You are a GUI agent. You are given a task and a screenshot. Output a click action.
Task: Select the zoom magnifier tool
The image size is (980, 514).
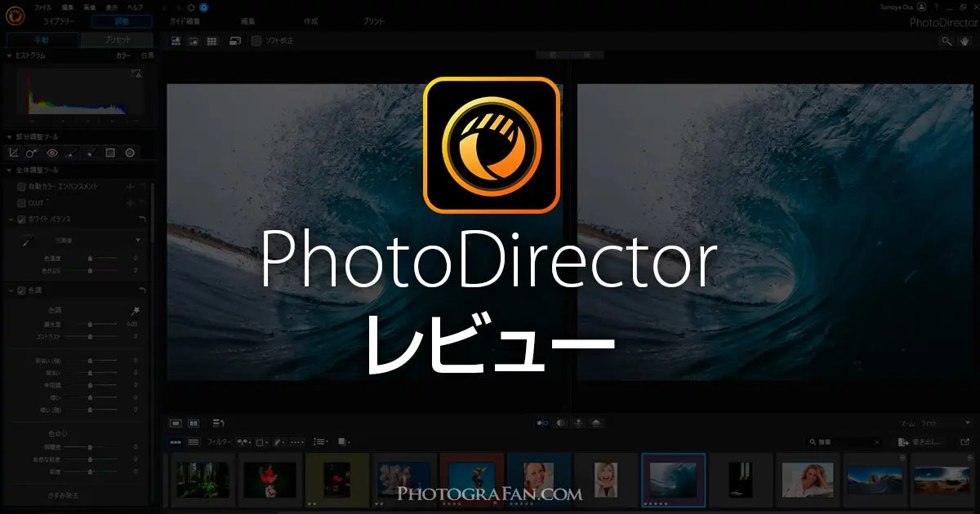pyautogui.click(x=947, y=41)
